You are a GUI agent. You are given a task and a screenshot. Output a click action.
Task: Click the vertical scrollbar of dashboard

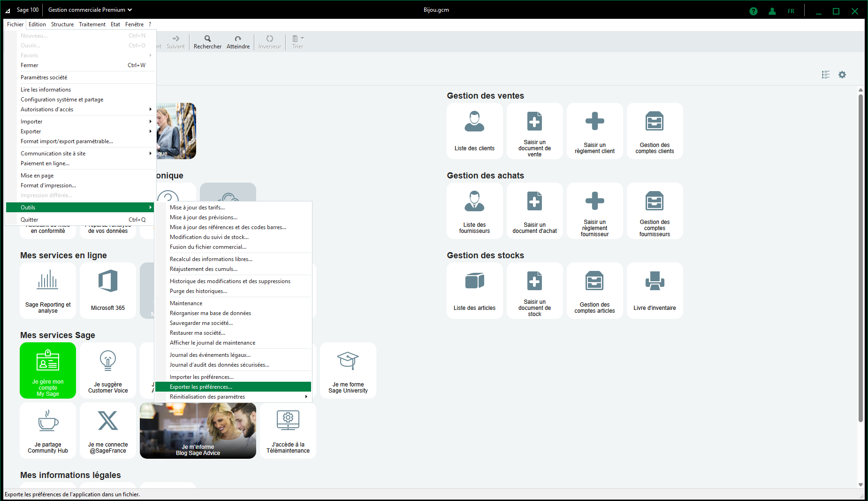click(x=860, y=258)
